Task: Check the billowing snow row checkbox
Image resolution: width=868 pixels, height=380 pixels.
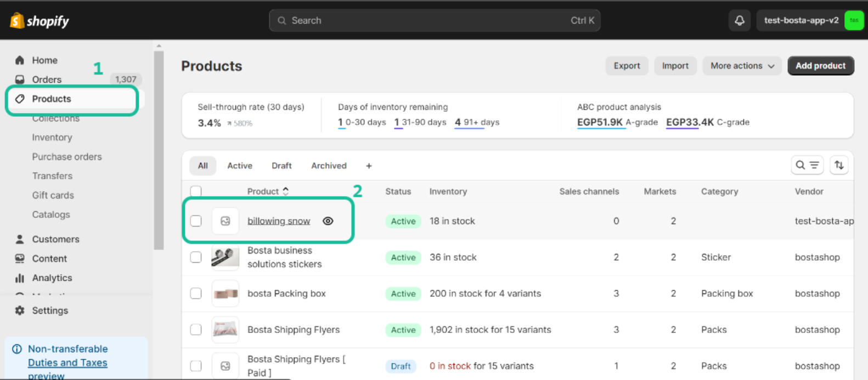Action: 196,221
